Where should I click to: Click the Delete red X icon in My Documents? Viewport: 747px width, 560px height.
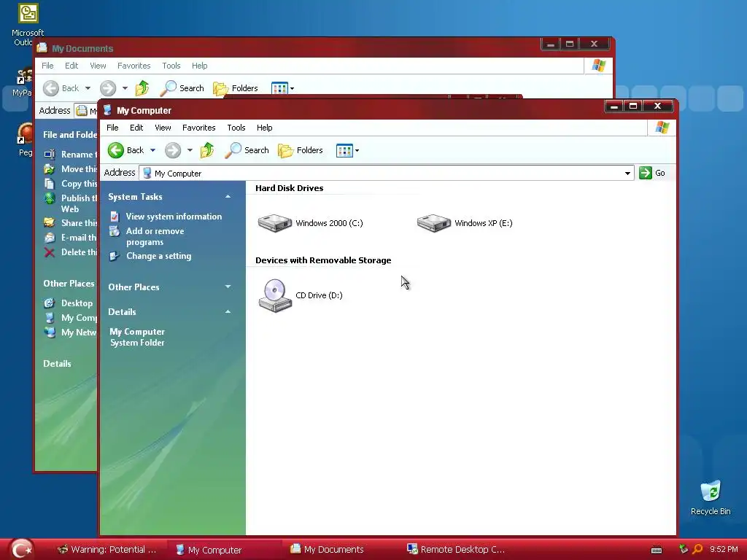point(50,252)
